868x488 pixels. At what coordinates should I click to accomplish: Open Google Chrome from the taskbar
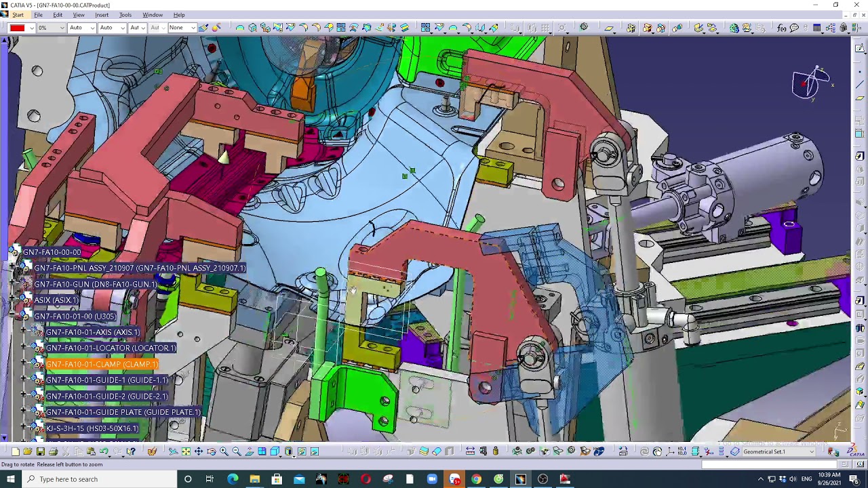click(x=476, y=479)
